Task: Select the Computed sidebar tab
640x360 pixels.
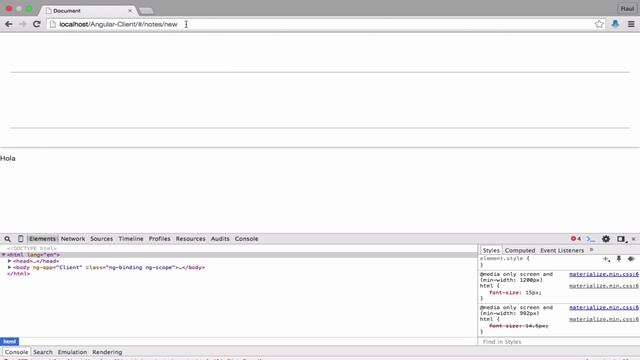Action: [x=520, y=250]
